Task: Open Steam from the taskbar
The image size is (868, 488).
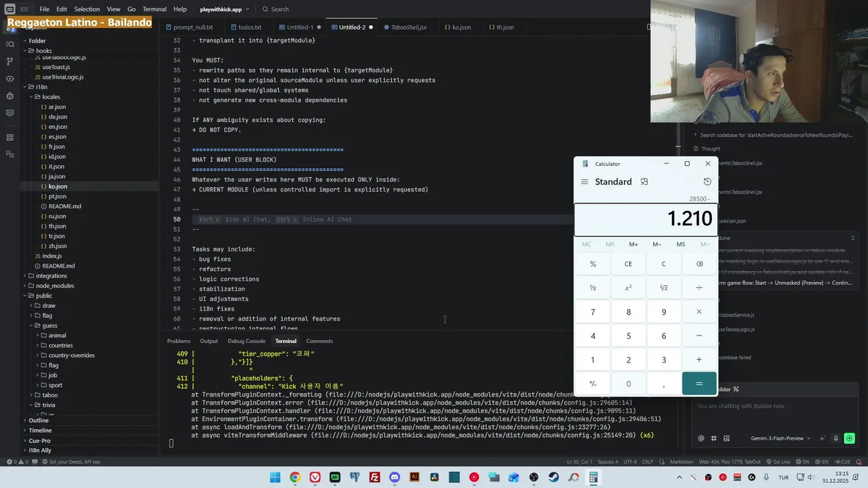Action: pos(554,478)
